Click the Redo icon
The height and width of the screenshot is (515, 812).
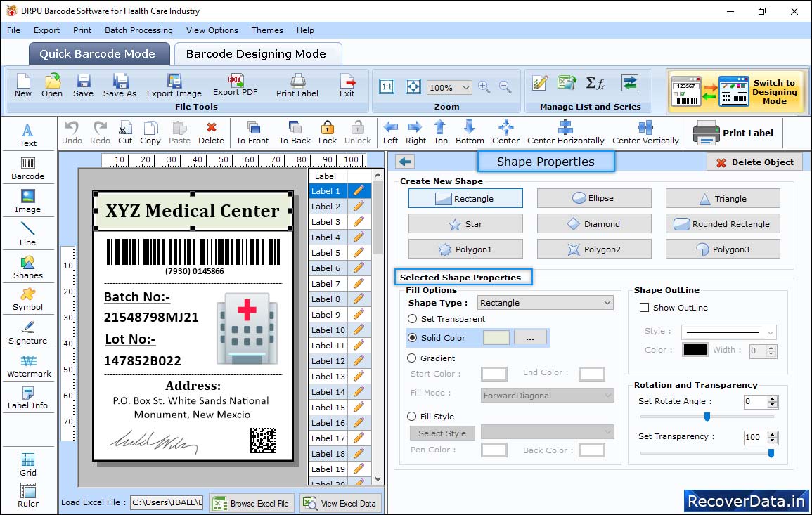pyautogui.click(x=100, y=133)
